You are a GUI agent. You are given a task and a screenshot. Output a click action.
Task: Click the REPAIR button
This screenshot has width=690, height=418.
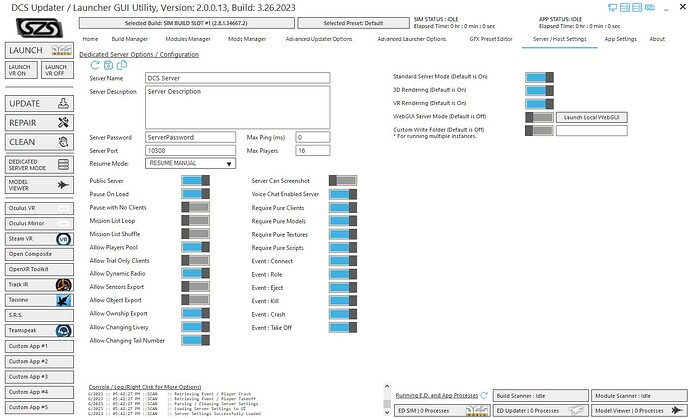tap(39, 123)
